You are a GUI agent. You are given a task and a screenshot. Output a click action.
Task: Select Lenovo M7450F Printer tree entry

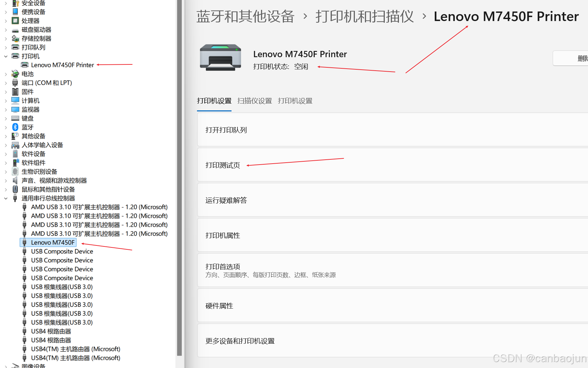[62, 65]
